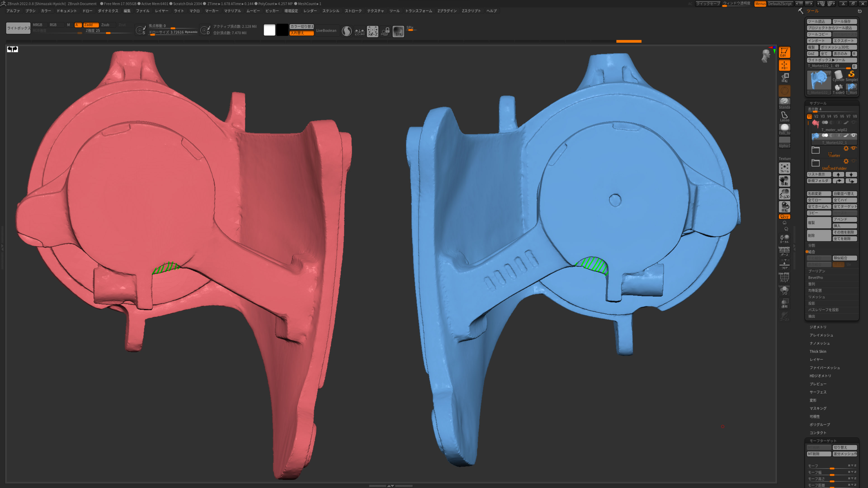Open the Brush (ブラシ) menu
This screenshot has height=488, width=868.
(30, 11)
